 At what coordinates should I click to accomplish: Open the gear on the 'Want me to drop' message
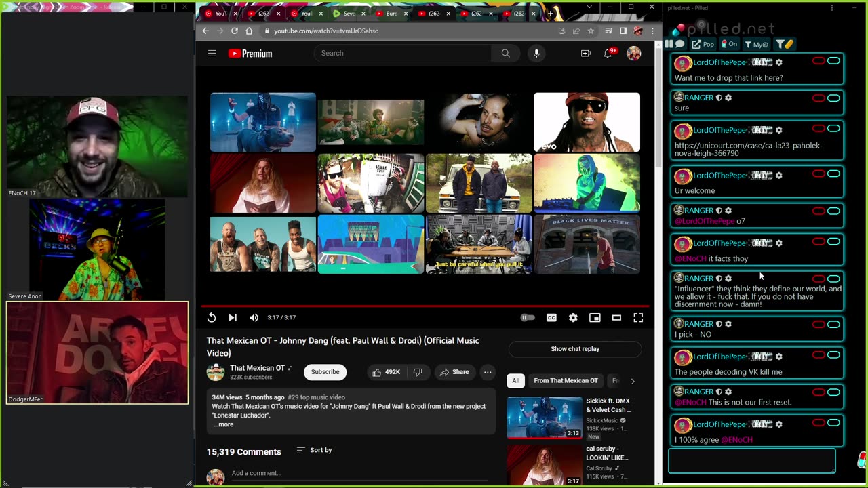(778, 62)
